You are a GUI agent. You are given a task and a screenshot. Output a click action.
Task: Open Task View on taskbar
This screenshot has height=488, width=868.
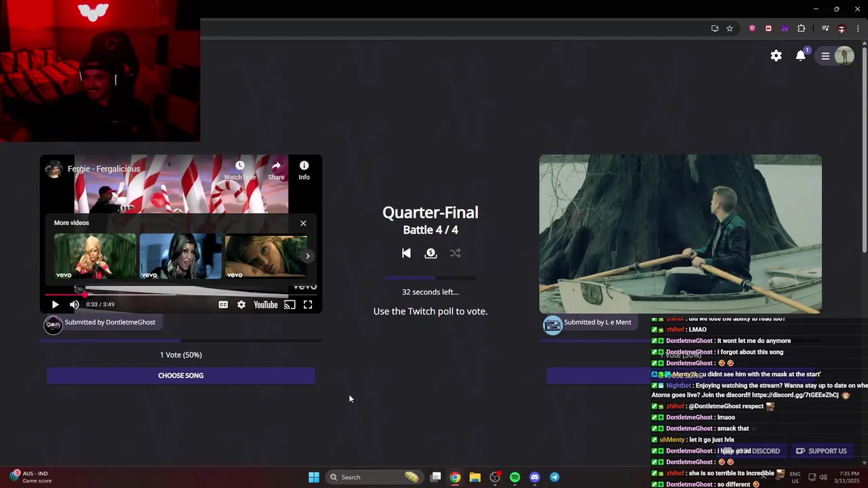pos(436,477)
